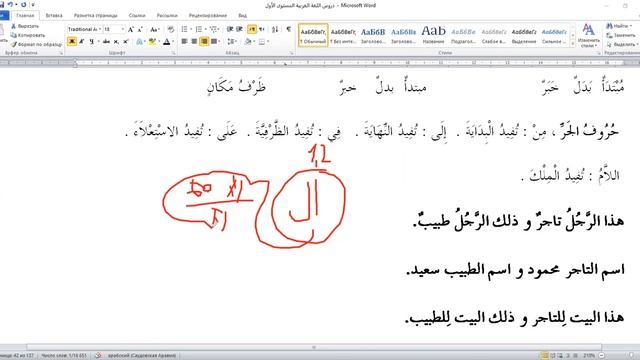Click the language indicator арабский (Саудовская Аравия)

[142, 356]
